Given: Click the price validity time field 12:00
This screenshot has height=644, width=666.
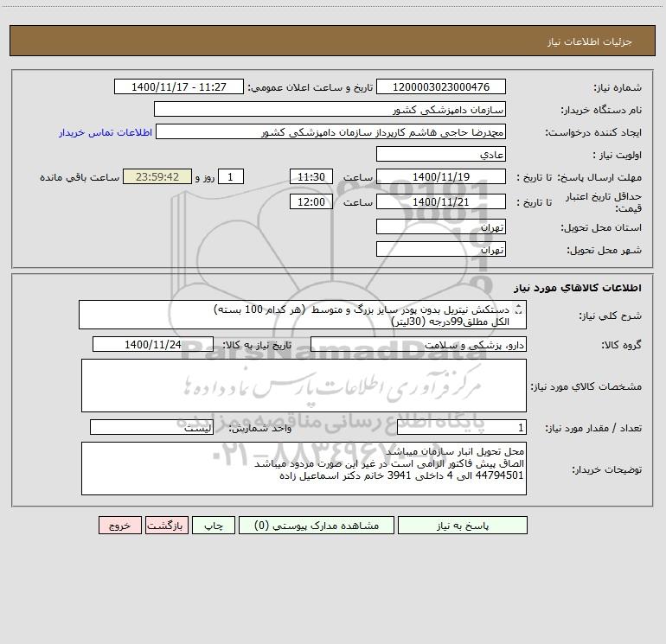Looking at the screenshot, I should pos(311,201).
